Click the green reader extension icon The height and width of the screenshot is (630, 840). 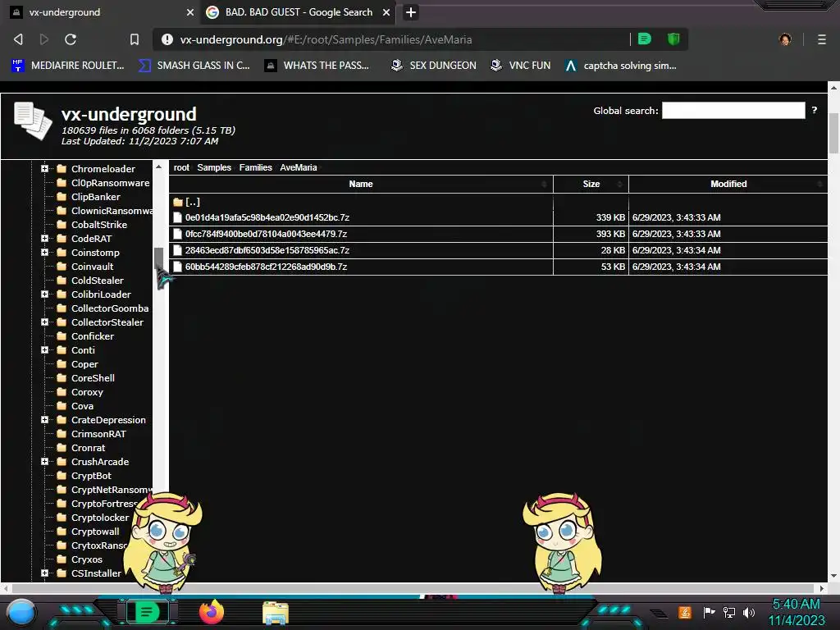(x=645, y=39)
